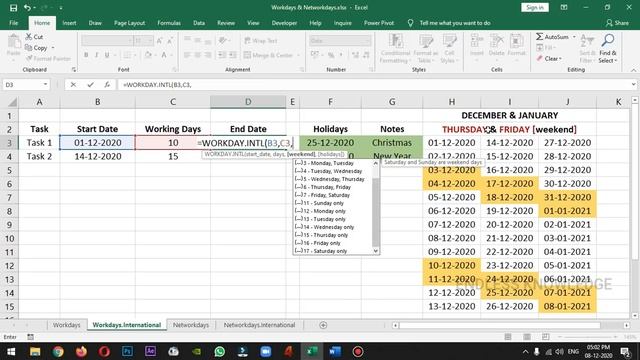Click the Ribbon Display Options icon
This screenshot has height=360, width=640.
[x=564, y=7]
